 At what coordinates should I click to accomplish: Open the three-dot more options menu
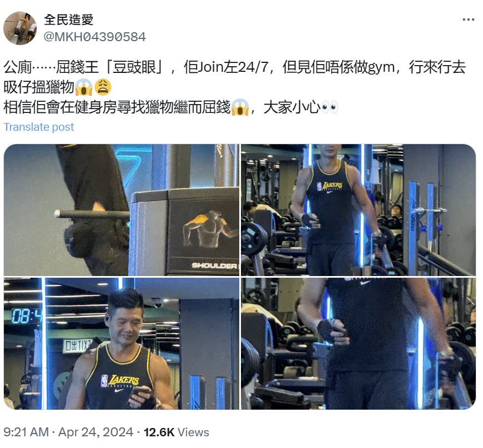[x=468, y=19]
